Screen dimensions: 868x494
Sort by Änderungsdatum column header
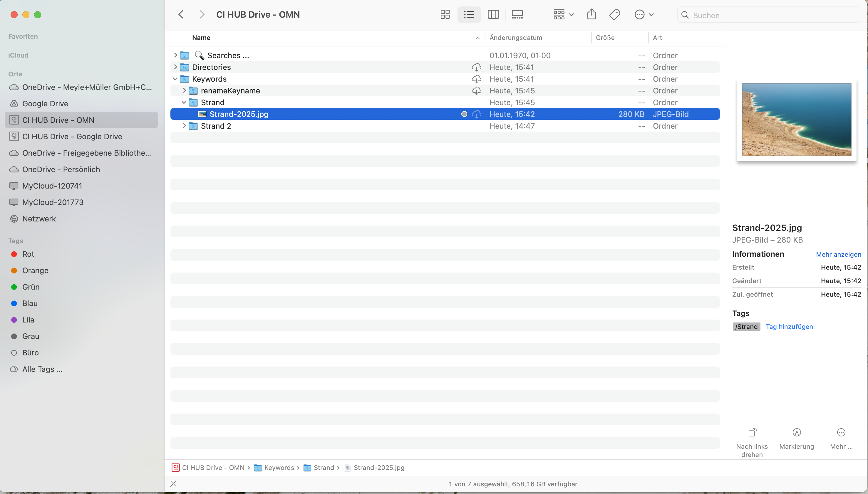point(516,38)
